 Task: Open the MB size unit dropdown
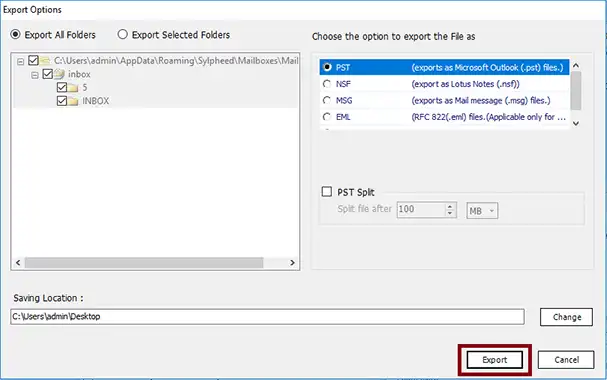pyautogui.click(x=482, y=211)
